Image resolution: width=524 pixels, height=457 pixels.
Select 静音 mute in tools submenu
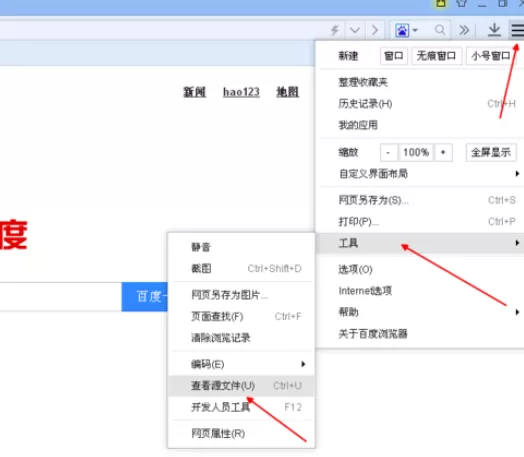(241, 247)
